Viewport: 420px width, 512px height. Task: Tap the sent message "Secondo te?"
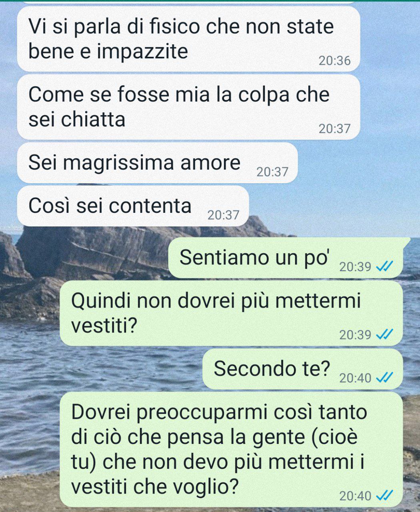point(302,369)
